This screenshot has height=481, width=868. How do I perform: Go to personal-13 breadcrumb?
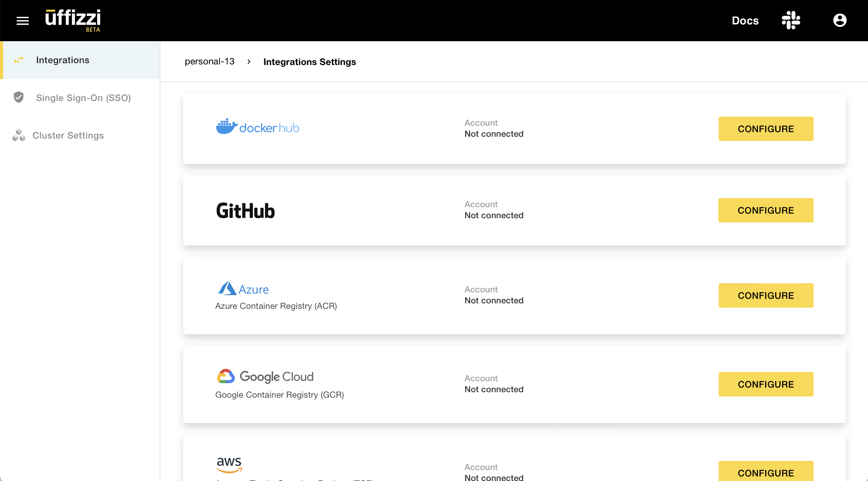[x=209, y=61]
